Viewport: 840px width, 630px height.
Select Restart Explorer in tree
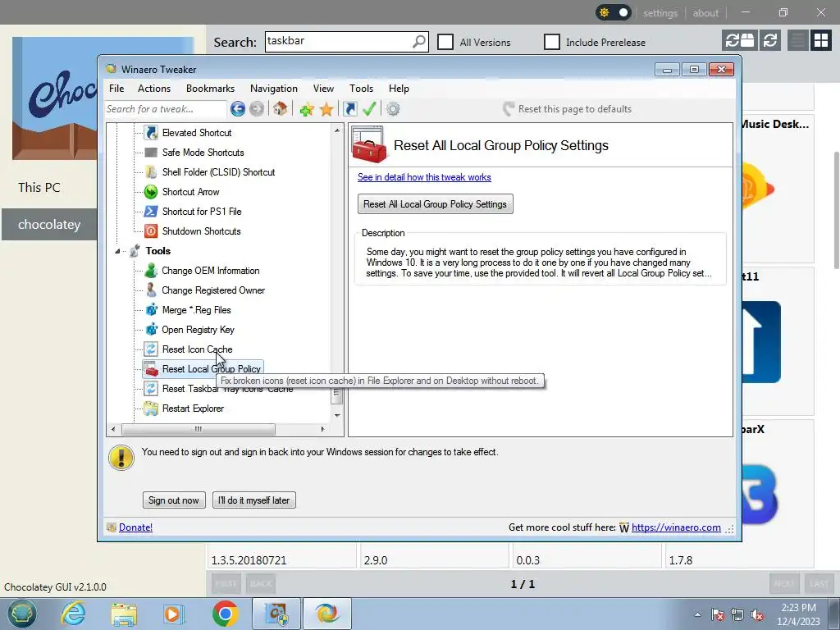(x=193, y=409)
